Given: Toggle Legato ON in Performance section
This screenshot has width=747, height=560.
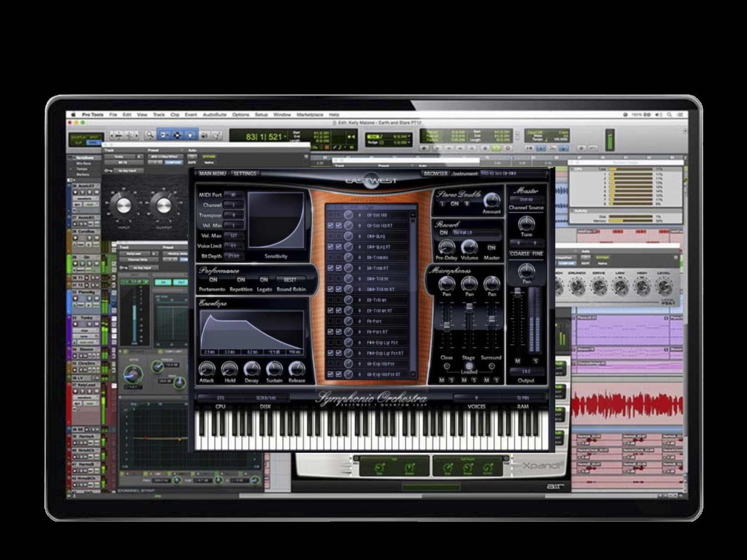Looking at the screenshot, I should coord(264,280).
